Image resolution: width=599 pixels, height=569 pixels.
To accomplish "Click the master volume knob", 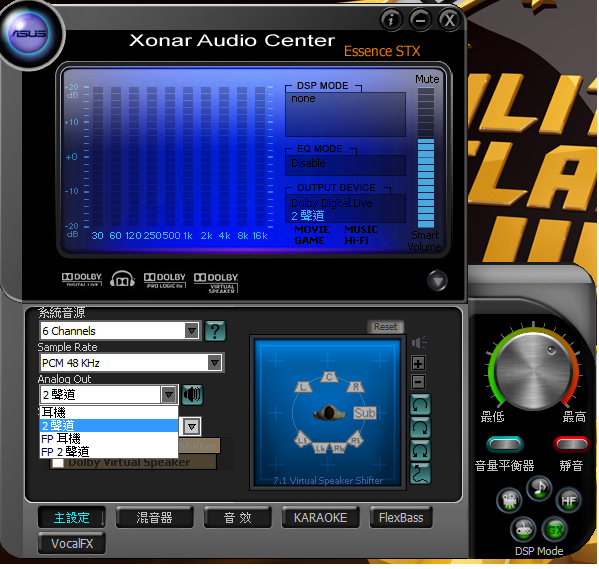I will click(533, 370).
